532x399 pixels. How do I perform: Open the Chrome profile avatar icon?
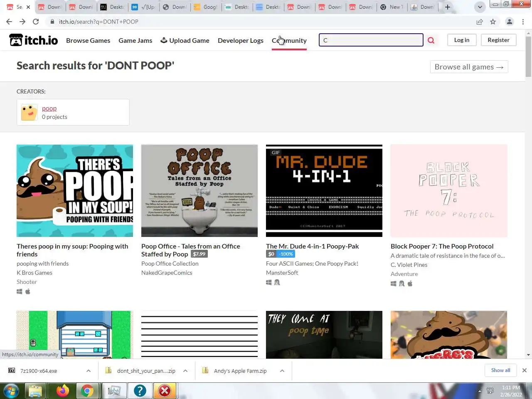coord(509,22)
